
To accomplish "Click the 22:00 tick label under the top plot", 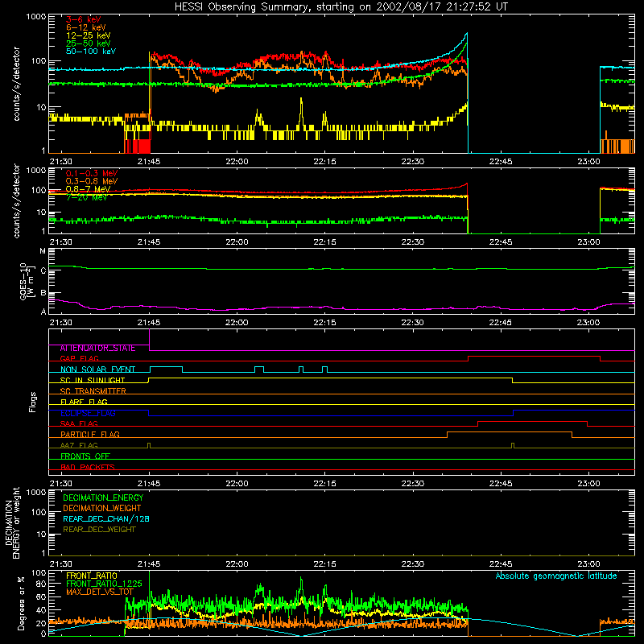I will point(237,162).
